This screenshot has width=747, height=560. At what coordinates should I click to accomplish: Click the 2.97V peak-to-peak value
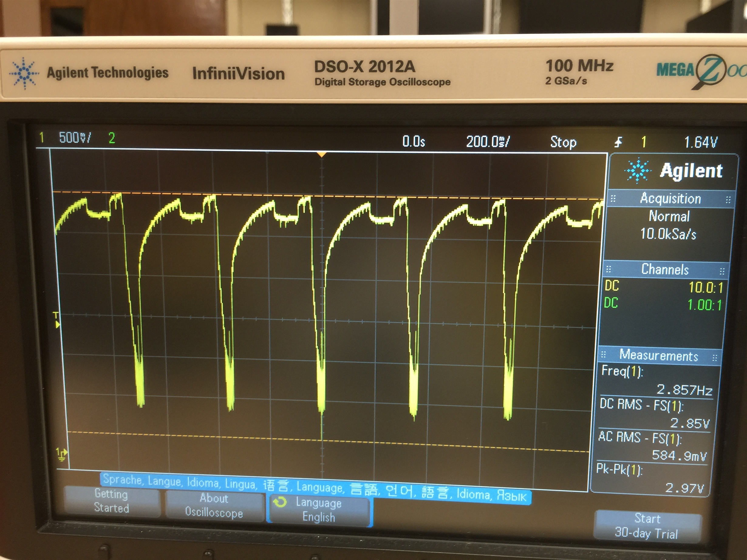[x=684, y=488]
